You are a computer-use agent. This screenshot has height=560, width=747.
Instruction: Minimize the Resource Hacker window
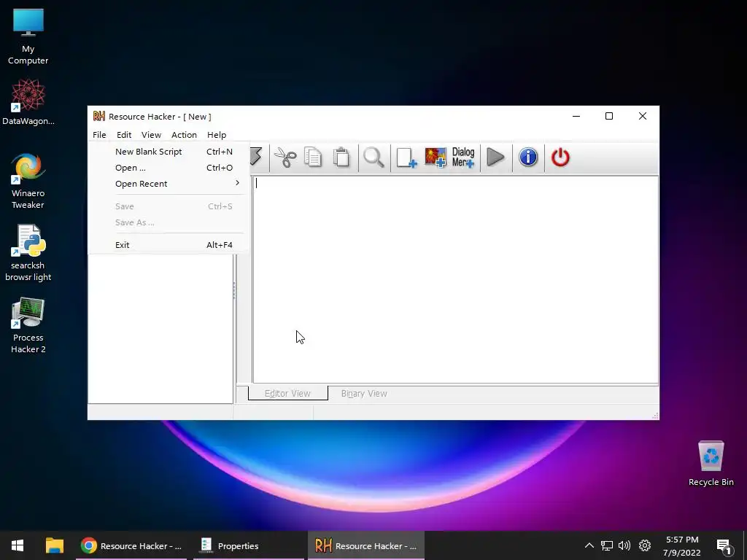(576, 116)
